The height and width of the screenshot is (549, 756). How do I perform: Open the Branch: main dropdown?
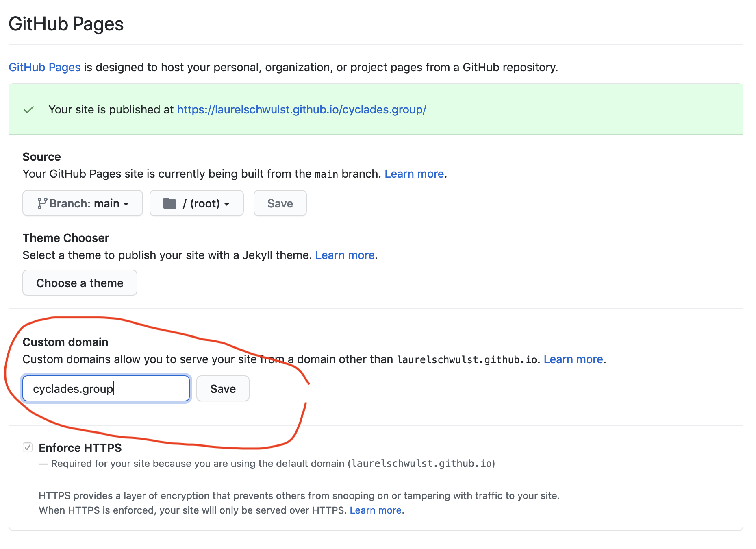(x=83, y=203)
